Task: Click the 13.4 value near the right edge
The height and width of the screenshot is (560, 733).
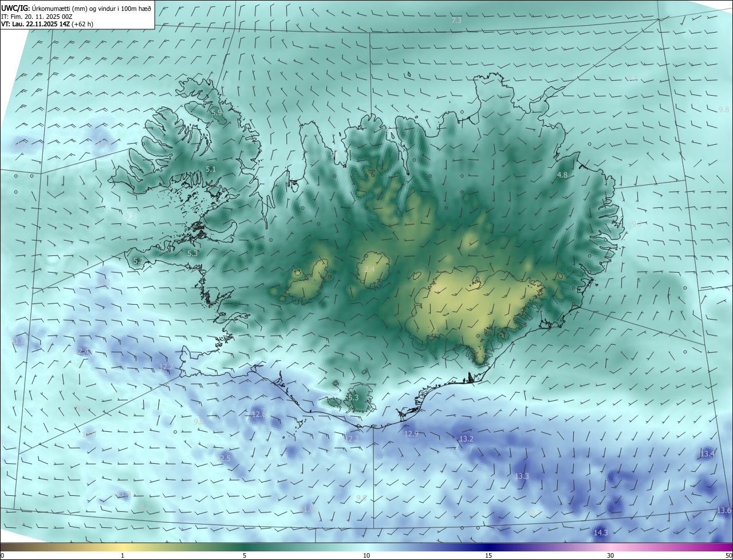Action: click(707, 453)
